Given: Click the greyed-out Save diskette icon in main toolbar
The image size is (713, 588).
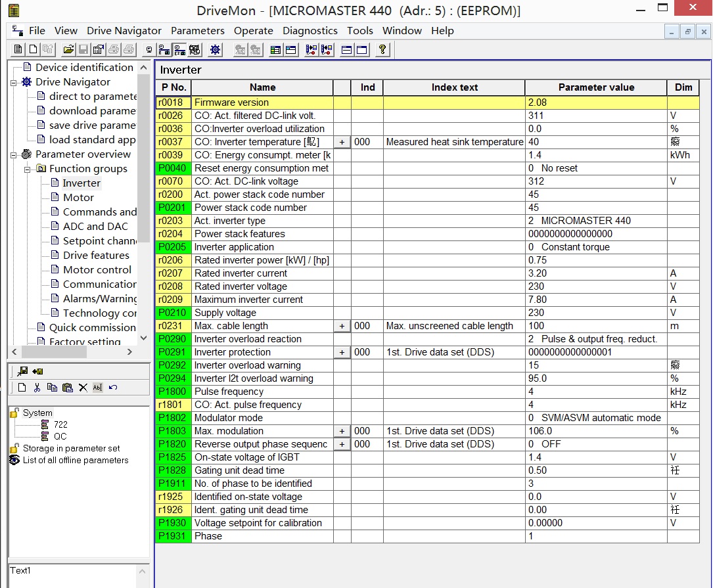Looking at the screenshot, I should point(83,49).
